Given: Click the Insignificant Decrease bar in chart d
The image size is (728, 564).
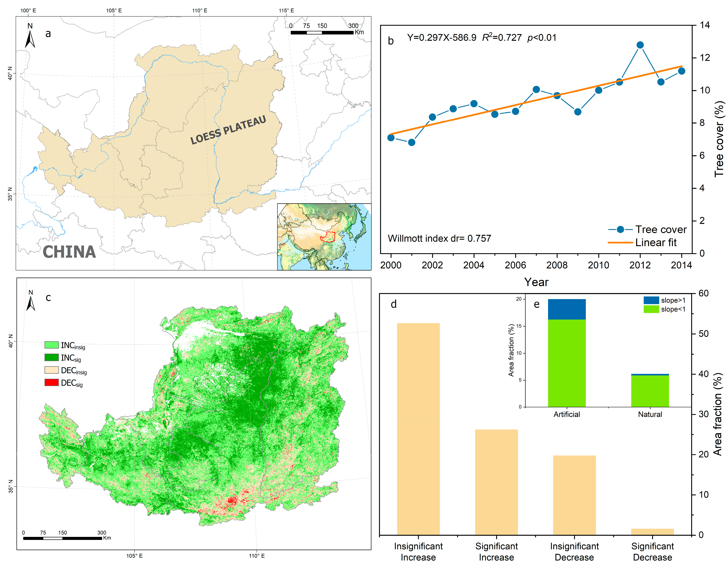Looking at the screenshot, I should (x=574, y=495).
